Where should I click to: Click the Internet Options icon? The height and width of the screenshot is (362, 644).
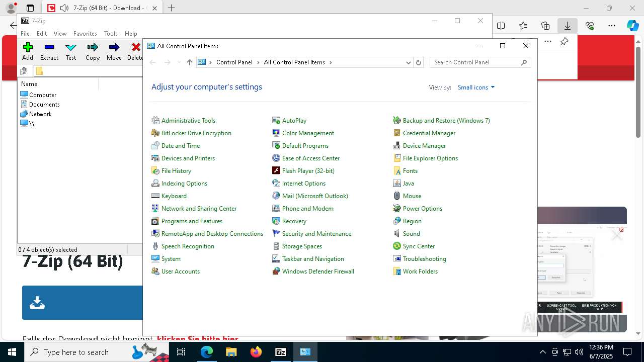[276, 184]
